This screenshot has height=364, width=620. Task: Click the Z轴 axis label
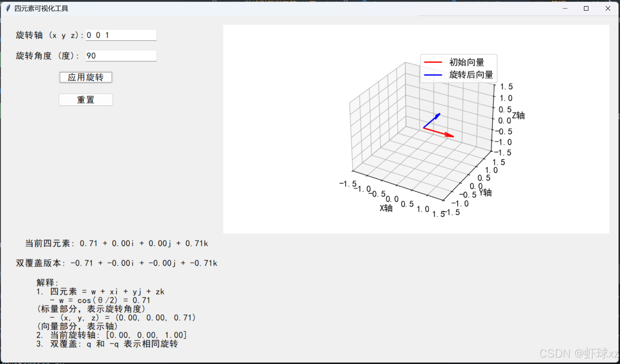[518, 116]
